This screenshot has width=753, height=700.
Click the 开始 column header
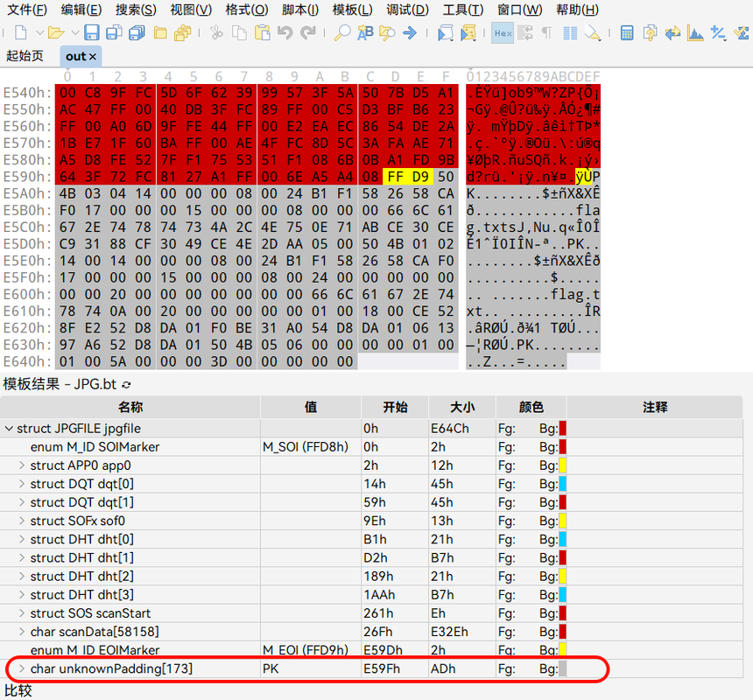[x=395, y=408]
